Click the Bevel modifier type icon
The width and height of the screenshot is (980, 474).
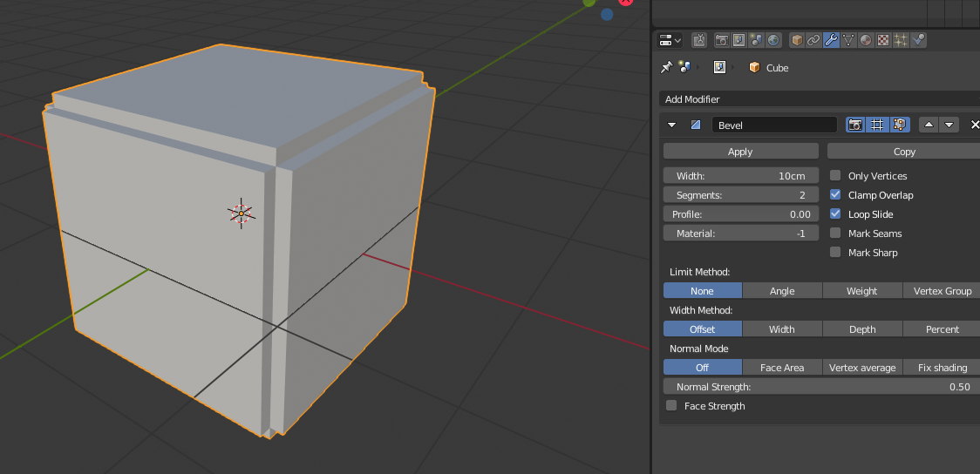coord(696,125)
